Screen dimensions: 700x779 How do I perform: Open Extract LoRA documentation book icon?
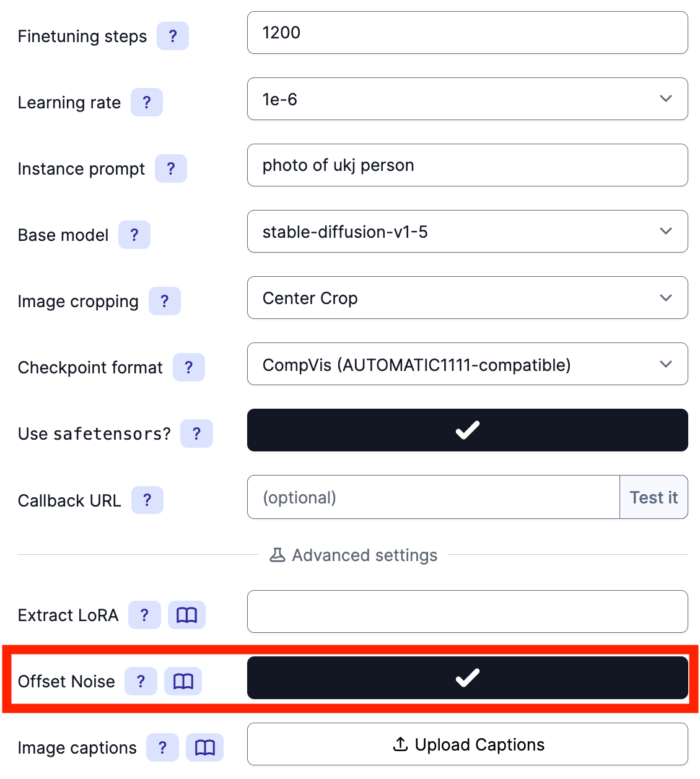(x=186, y=615)
